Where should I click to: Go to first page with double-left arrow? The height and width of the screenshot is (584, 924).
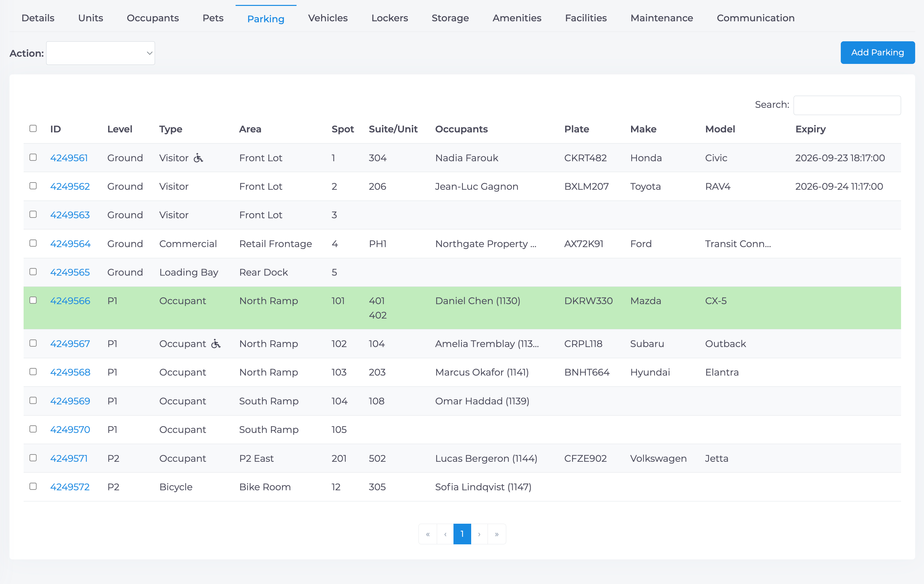tap(428, 534)
